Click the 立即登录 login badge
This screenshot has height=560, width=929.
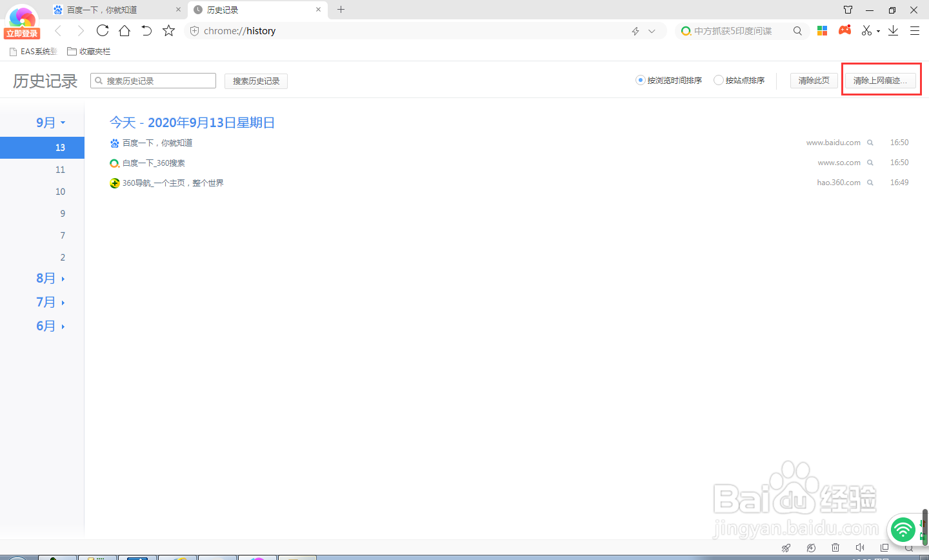point(22,34)
